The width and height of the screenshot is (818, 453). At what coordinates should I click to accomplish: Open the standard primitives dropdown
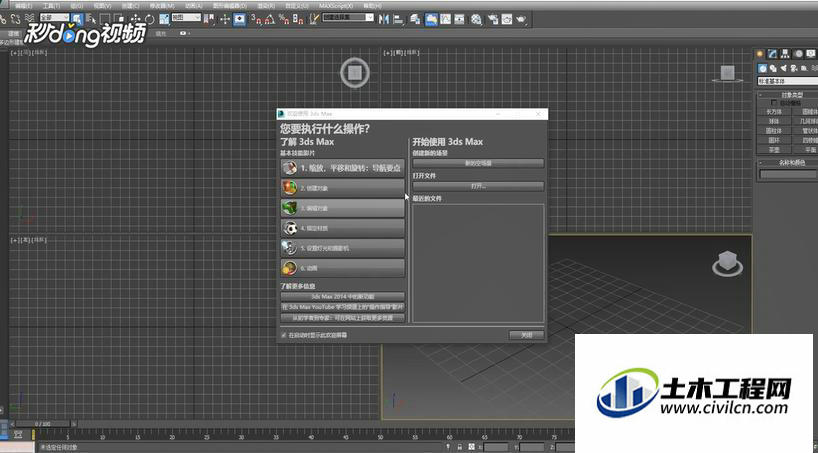pyautogui.click(x=788, y=81)
